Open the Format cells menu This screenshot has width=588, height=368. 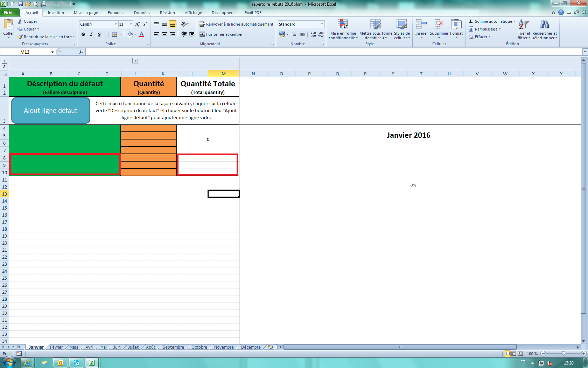click(456, 29)
